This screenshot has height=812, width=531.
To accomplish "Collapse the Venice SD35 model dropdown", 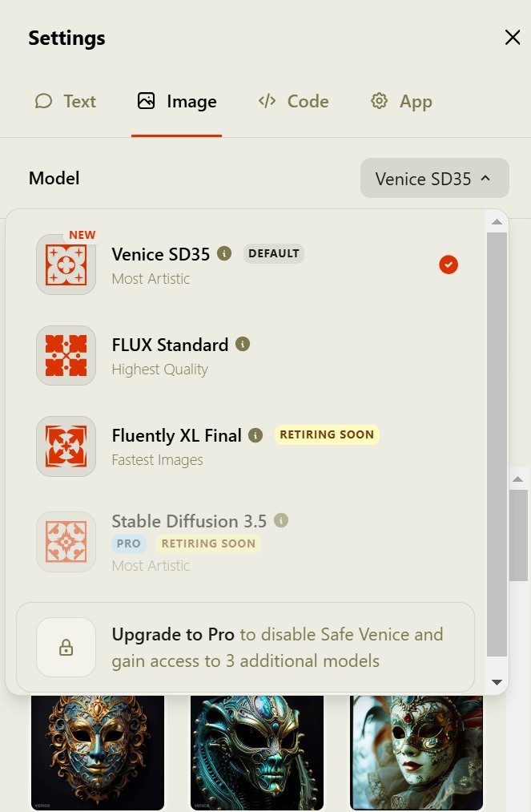I will pyautogui.click(x=434, y=178).
